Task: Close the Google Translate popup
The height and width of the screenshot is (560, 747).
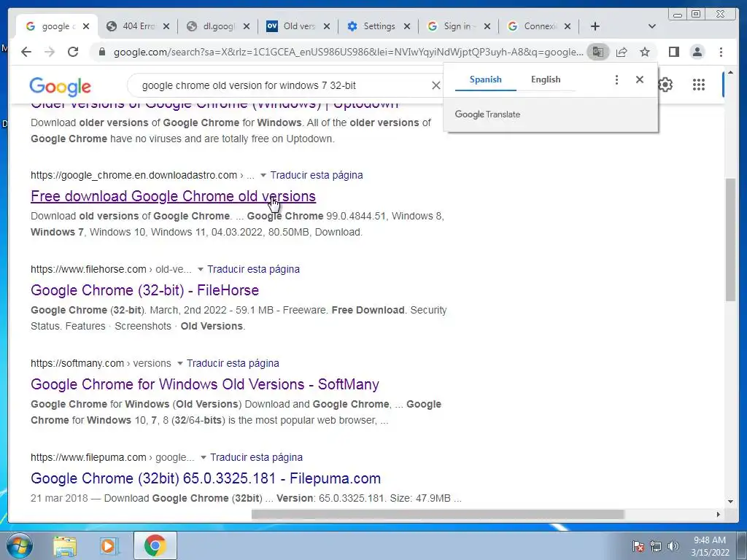Action: (640, 79)
